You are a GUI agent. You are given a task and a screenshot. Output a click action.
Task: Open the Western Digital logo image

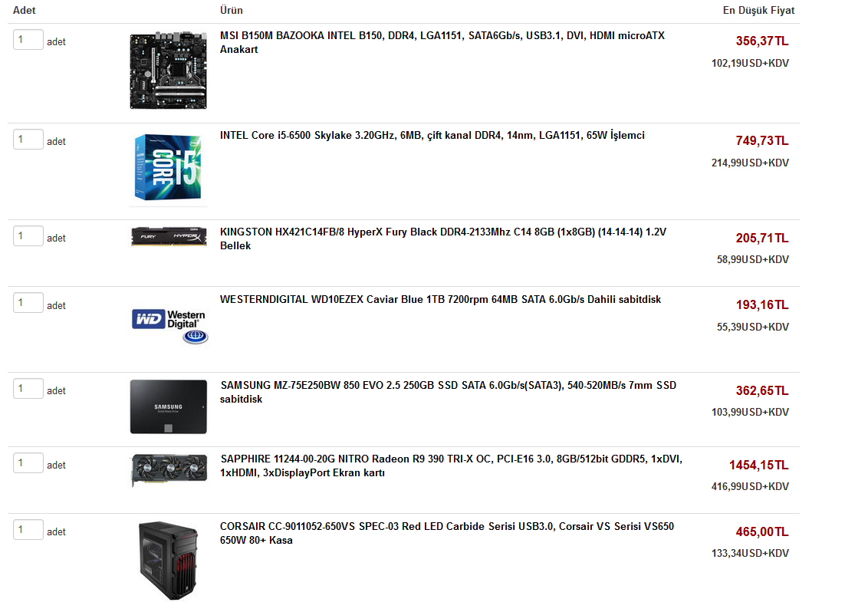tap(169, 326)
